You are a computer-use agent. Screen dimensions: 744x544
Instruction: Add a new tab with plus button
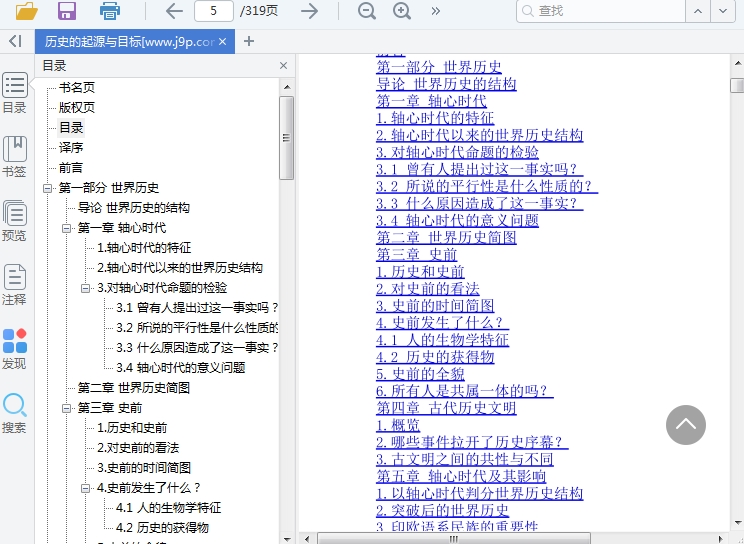[x=249, y=42]
